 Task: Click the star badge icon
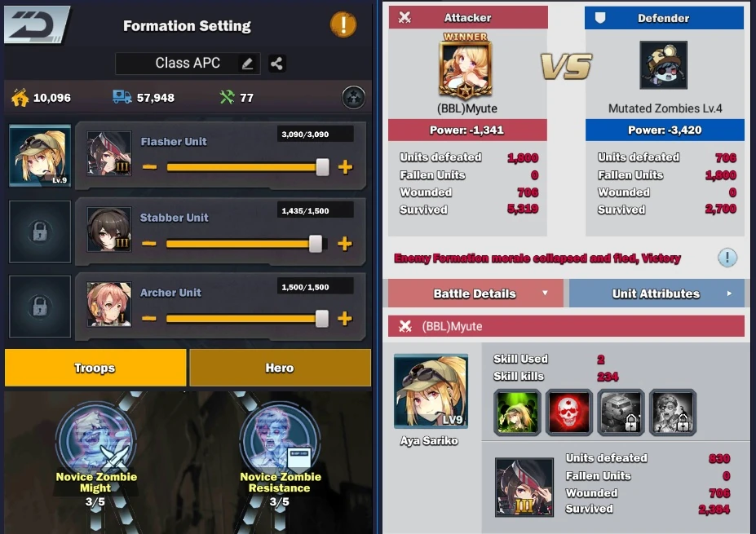(353, 97)
